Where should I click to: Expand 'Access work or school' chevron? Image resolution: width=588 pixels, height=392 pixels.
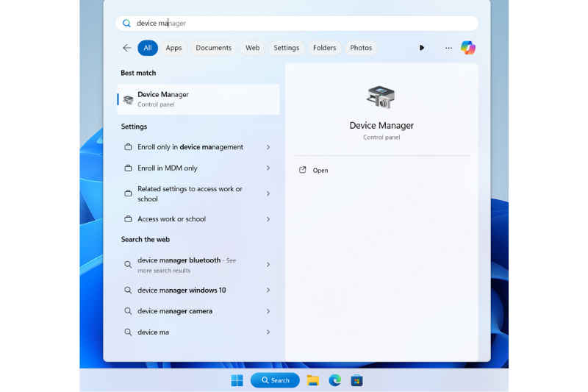click(x=268, y=219)
